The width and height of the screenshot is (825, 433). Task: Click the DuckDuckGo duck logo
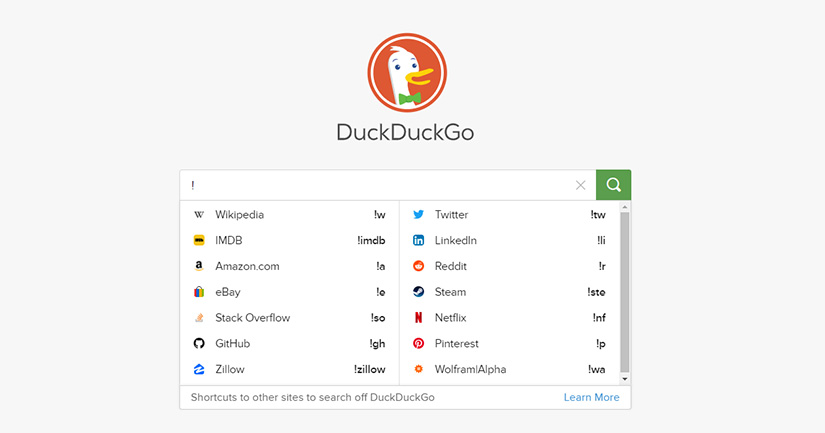(407, 73)
